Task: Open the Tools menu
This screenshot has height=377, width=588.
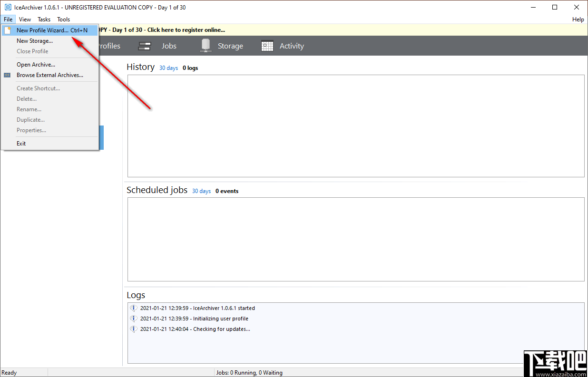Action: [63, 19]
